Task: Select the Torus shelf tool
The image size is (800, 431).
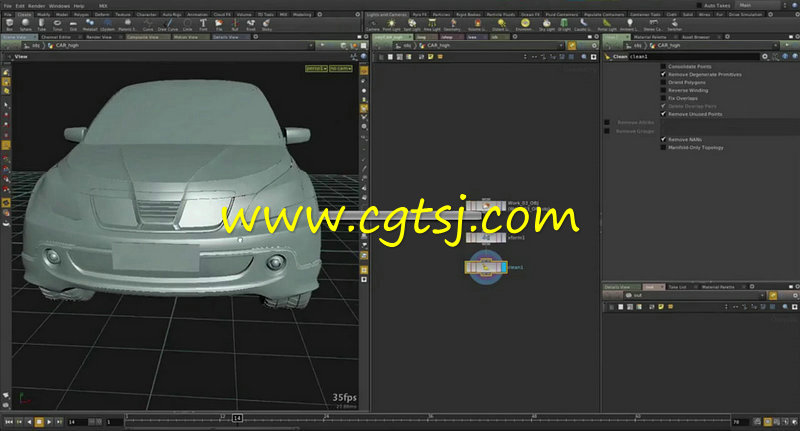Action: (x=57, y=24)
